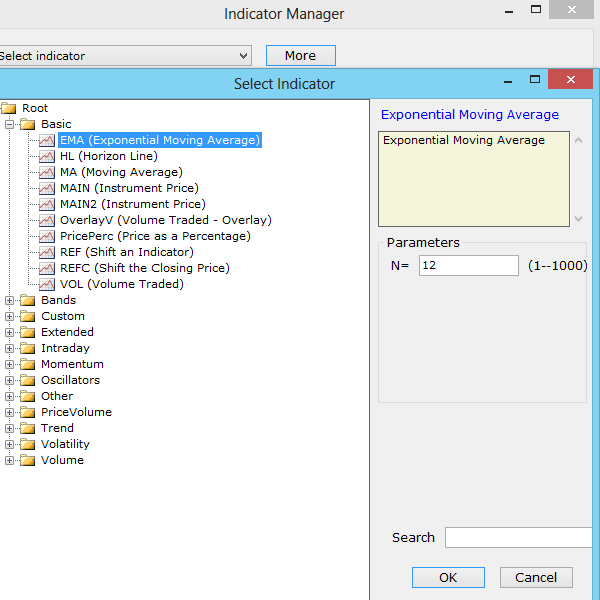This screenshot has width=600, height=600.
Task: Click the Volatility folder icon
Action: (27, 444)
